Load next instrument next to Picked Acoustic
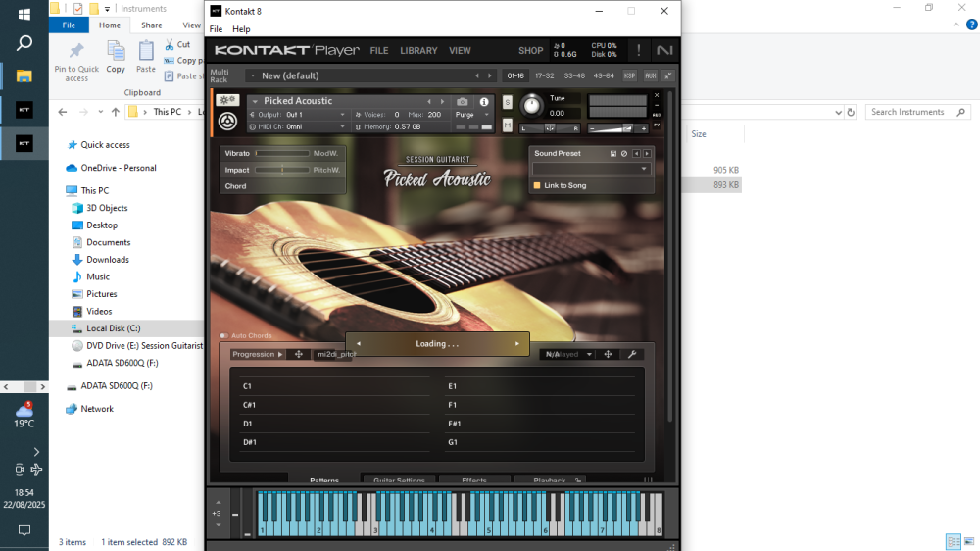The height and width of the screenshot is (551, 980). click(x=443, y=101)
